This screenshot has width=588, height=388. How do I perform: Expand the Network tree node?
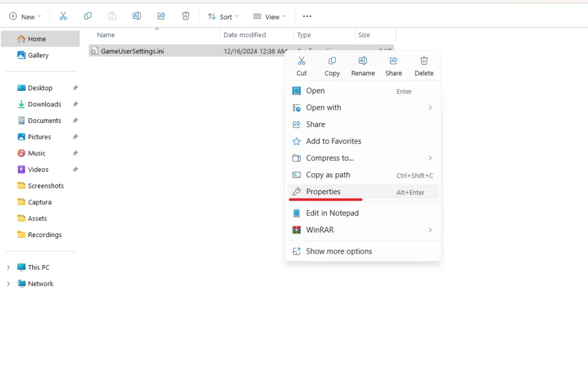[x=8, y=284]
